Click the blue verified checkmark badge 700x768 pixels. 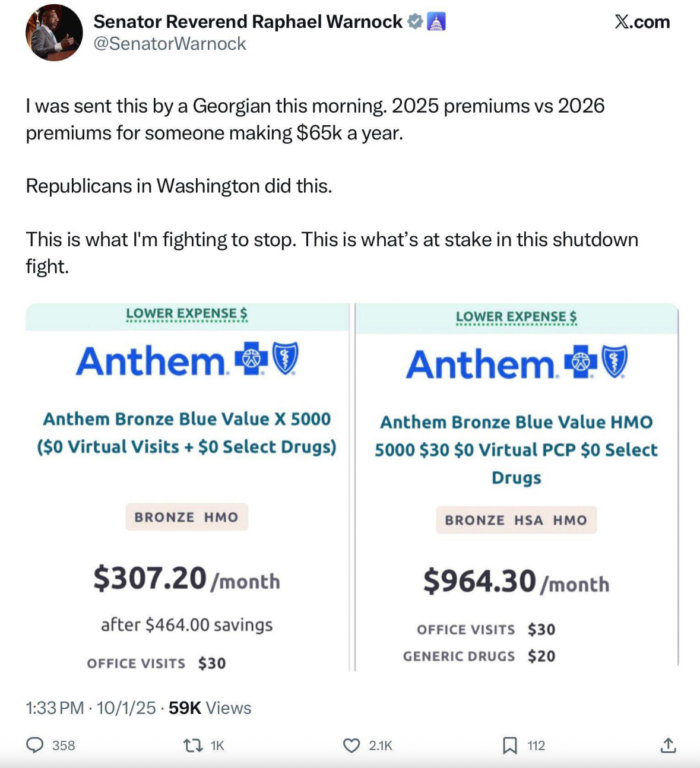[415, 22]
